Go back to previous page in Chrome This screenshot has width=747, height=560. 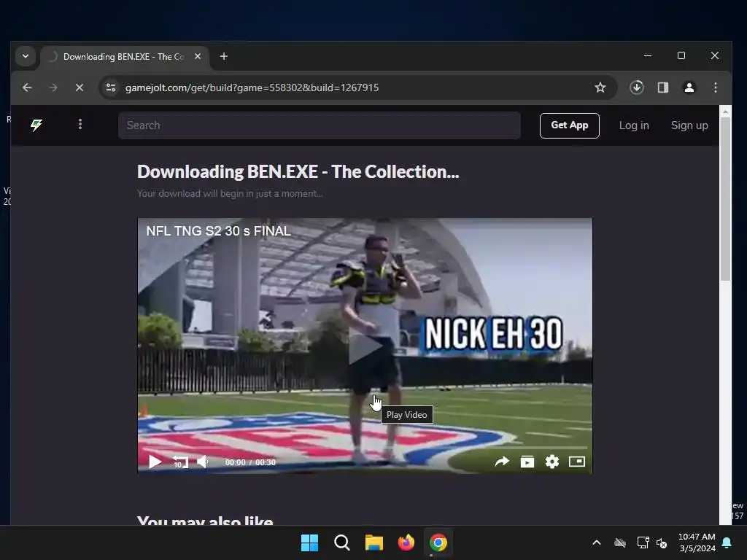point(27,87)
